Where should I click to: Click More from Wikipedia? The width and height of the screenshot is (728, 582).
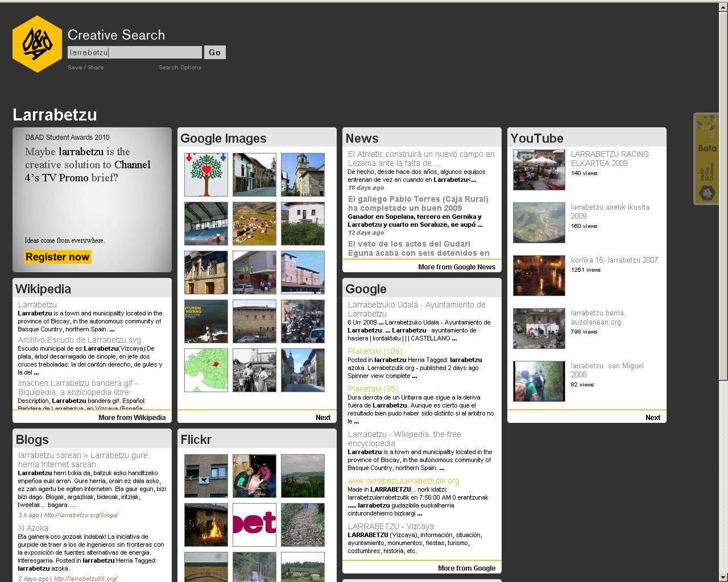132,418
